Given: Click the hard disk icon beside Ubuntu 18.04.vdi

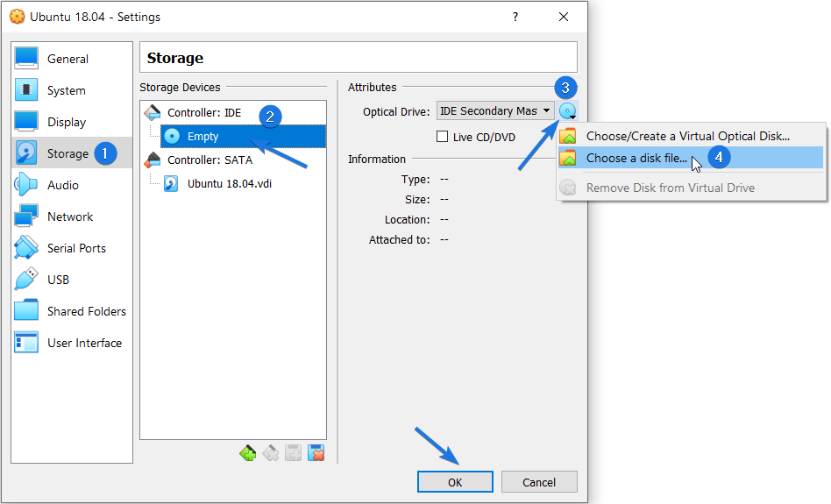Looking at the screenshot, I should (171, 183).
